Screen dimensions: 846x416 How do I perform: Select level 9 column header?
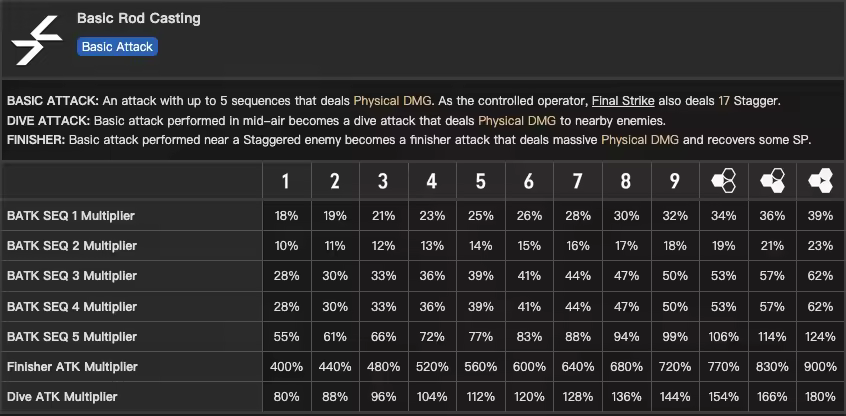click(x=675, y=181)
